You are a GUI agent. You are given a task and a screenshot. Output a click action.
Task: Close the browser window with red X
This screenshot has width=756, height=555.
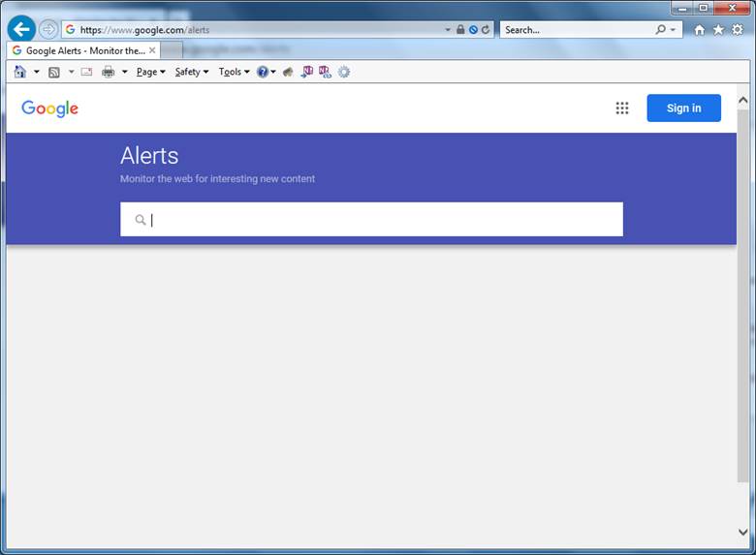tap(732, 8)
